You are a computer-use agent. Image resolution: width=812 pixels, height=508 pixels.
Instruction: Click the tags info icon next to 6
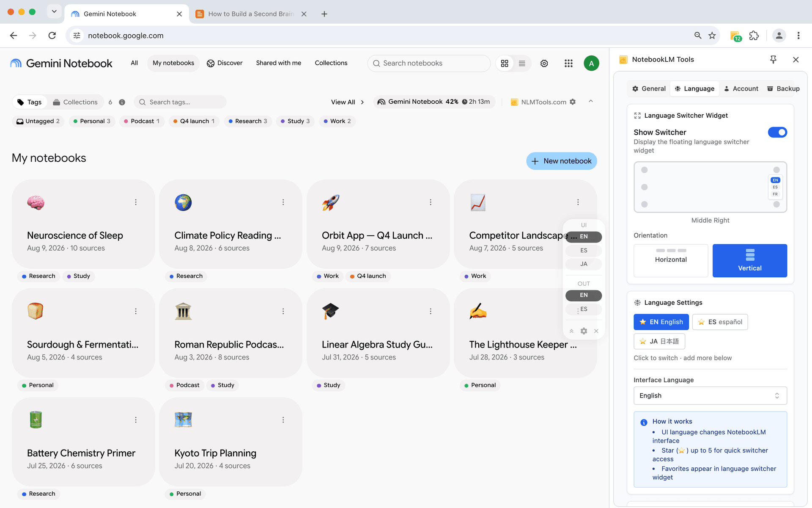click(x=122, y=102)
